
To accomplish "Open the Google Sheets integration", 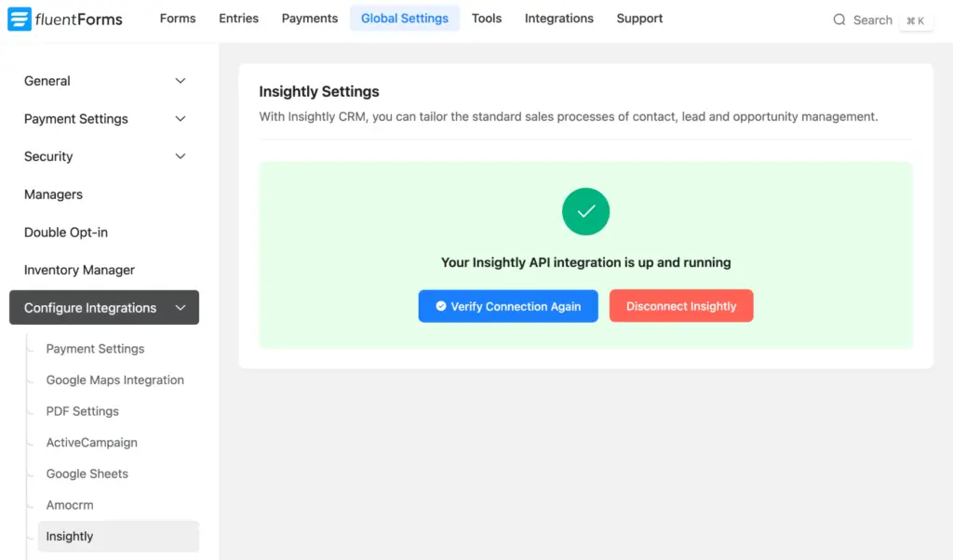I will point(87,473).
